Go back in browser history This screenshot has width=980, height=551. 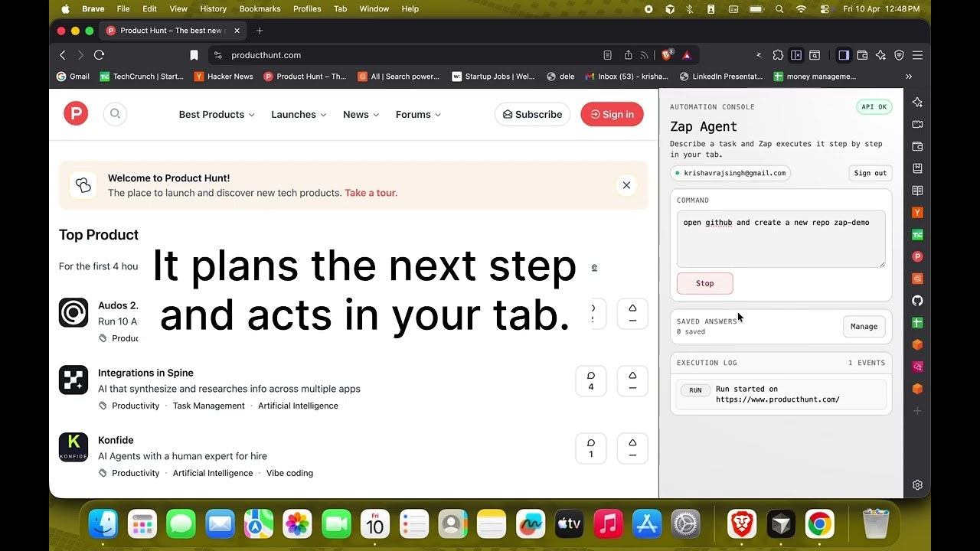coord(63,55)
